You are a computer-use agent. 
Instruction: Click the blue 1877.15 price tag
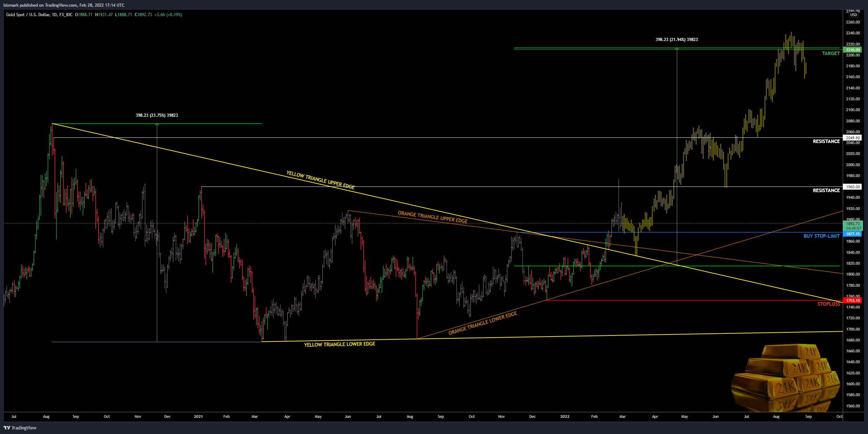[853, 234]
